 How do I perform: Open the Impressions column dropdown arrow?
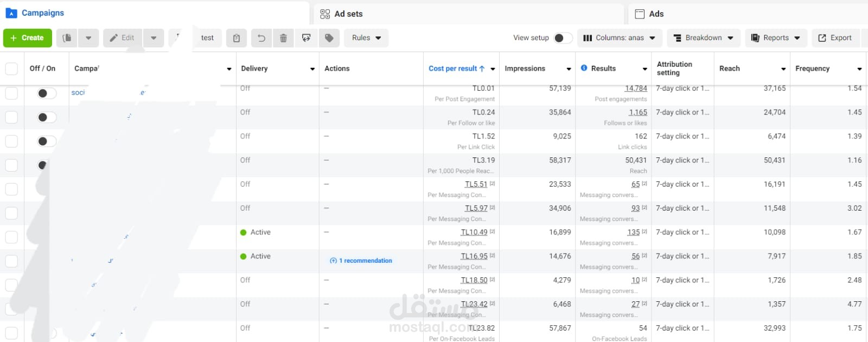coord(569,69)
